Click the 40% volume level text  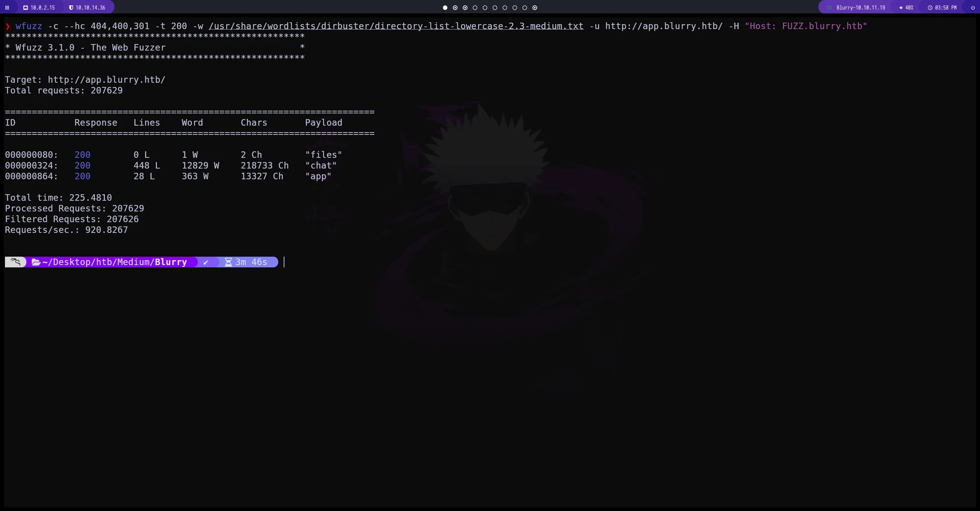click(x=909, y=8)
